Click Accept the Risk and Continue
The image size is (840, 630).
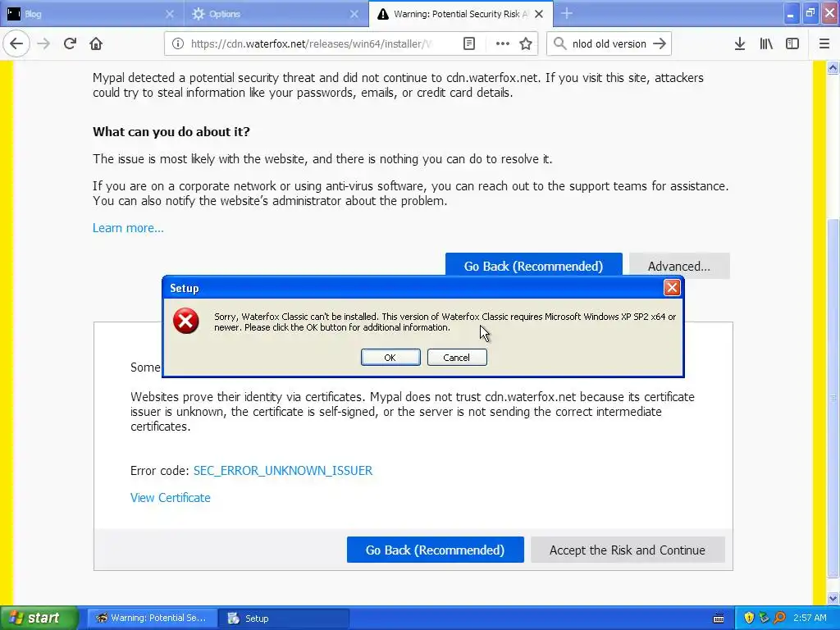coord(628,550)
